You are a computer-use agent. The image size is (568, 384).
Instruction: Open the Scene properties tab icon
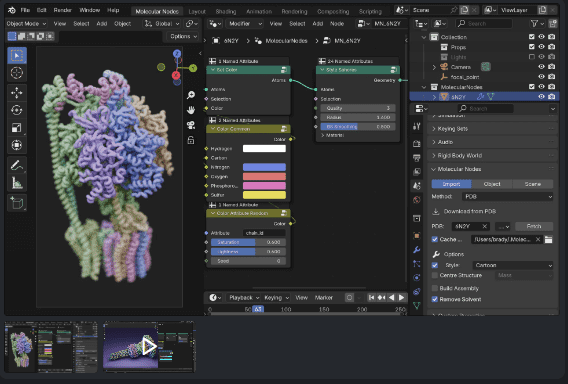(x=417, y=186)
